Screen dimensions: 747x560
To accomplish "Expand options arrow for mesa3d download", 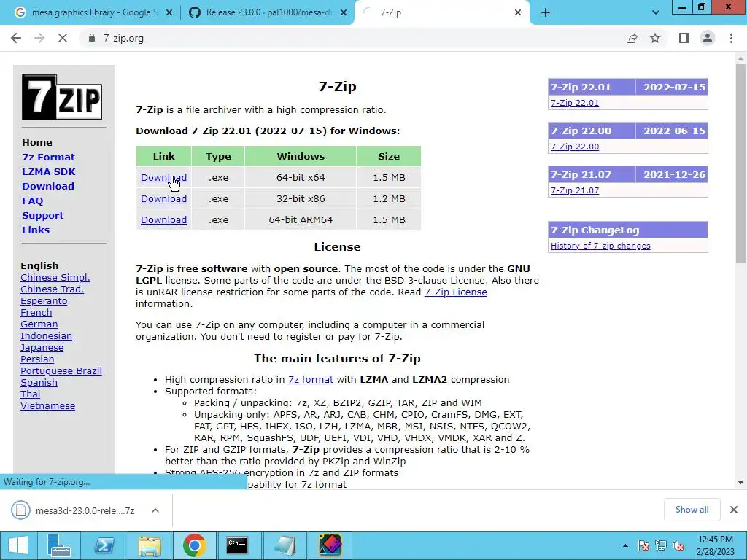I will pyautogui.click(x=155, y=510).
